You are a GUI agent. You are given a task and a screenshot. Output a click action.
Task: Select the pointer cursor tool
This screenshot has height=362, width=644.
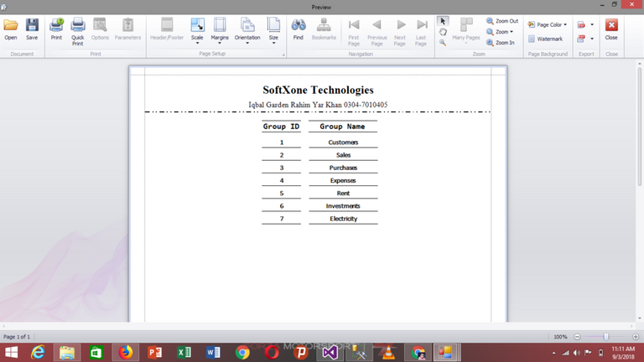(x=444, y=21)
